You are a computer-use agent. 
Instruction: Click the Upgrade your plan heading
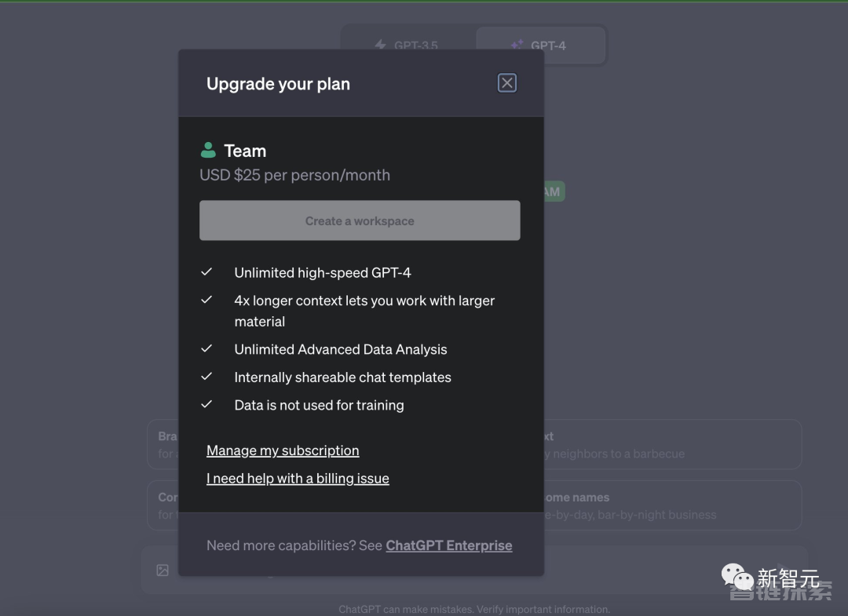click(278, 84)
